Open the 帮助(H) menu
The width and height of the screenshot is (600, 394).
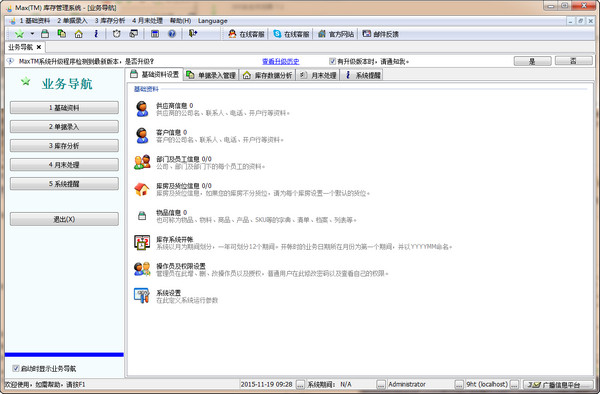[x=181, y=21]
